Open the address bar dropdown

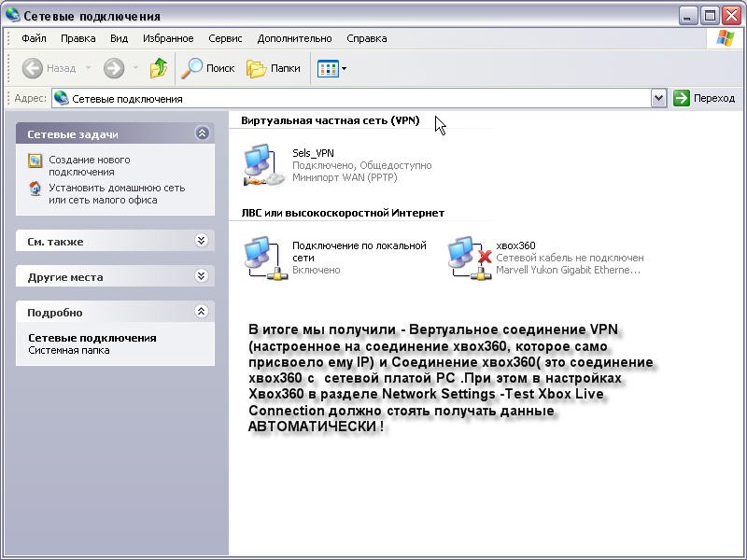(658, 99)
